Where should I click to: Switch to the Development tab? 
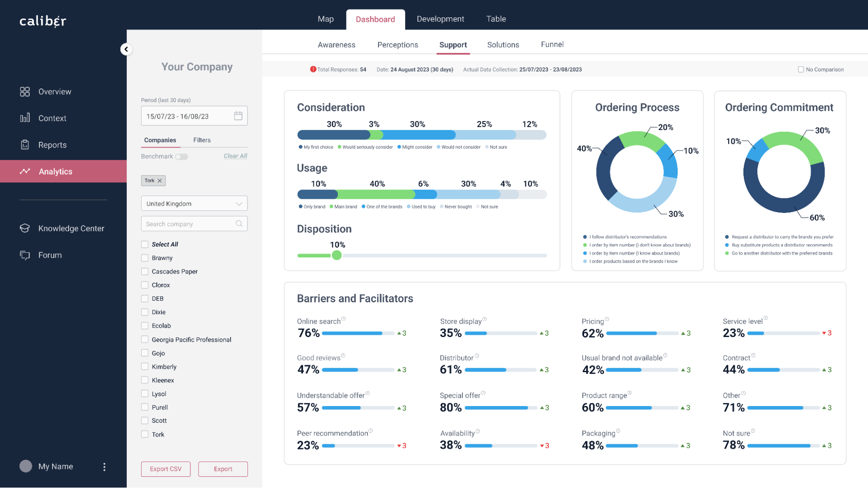pyautogui.click(x=440, y=19)
